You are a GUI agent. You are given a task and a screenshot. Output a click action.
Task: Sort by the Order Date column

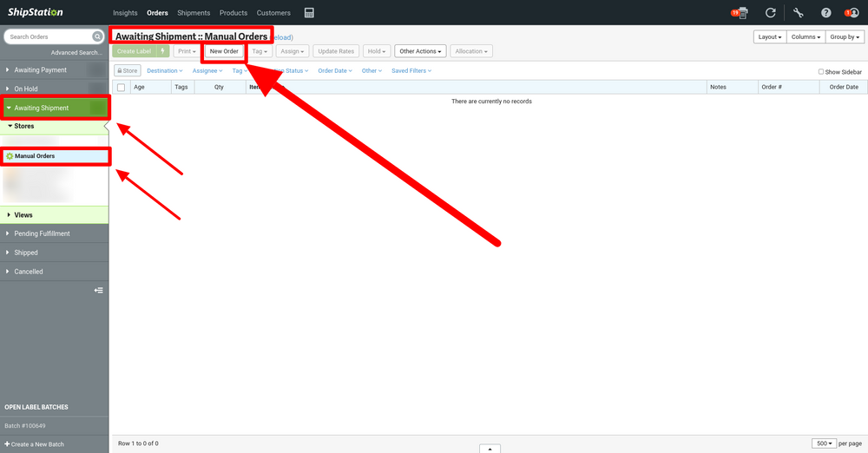pos(843,87)
